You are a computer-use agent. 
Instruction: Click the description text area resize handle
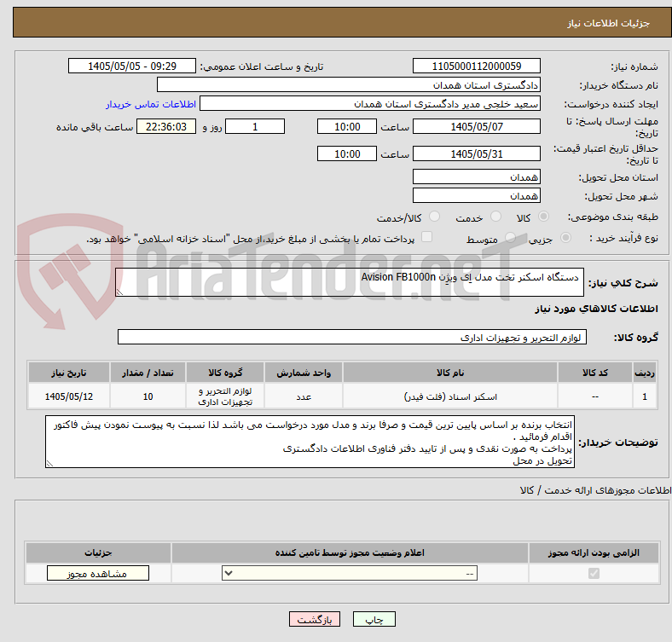[x=119, y=292]
